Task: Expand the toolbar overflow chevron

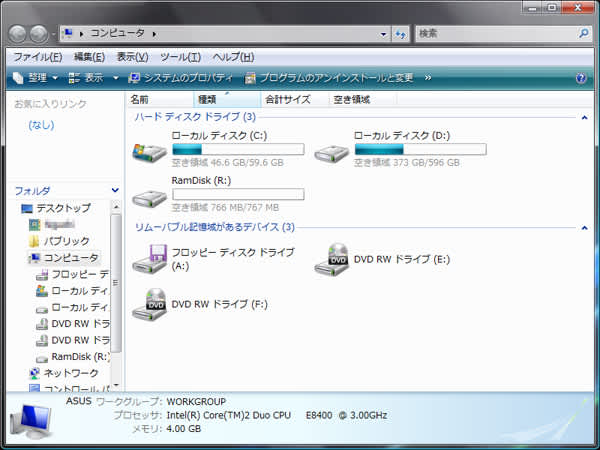Action: tap(428, 78)
